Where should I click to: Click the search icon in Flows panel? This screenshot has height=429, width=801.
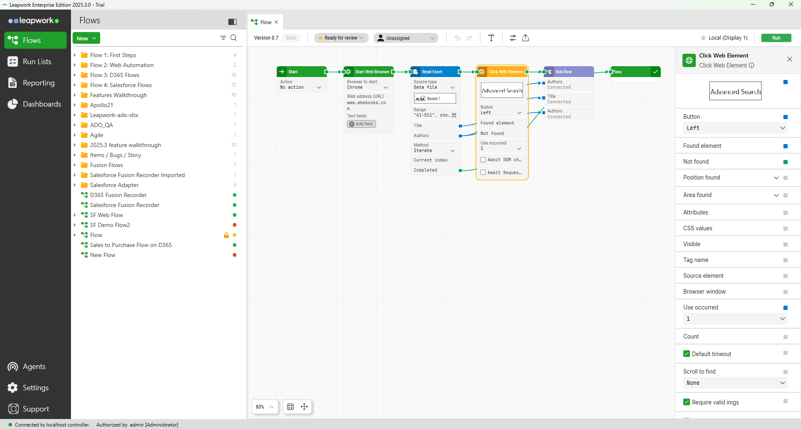pos(234,38)
